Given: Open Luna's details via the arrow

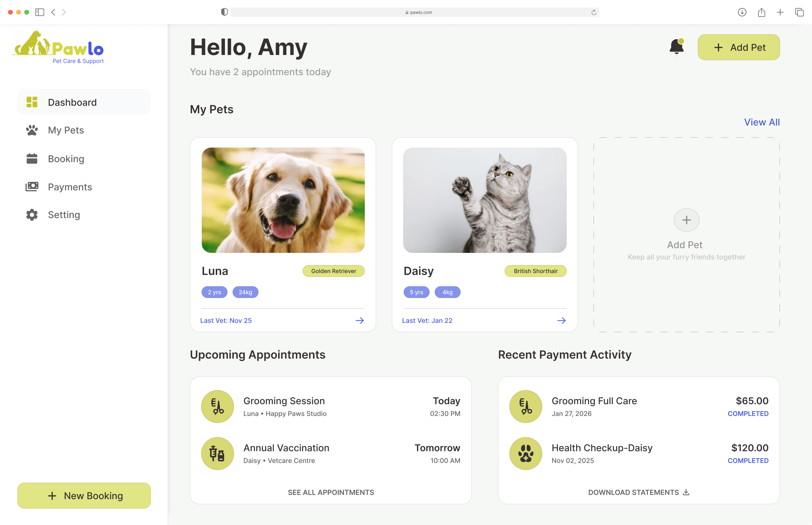Looking at the screenshot, I should click(x=360, y=320).
